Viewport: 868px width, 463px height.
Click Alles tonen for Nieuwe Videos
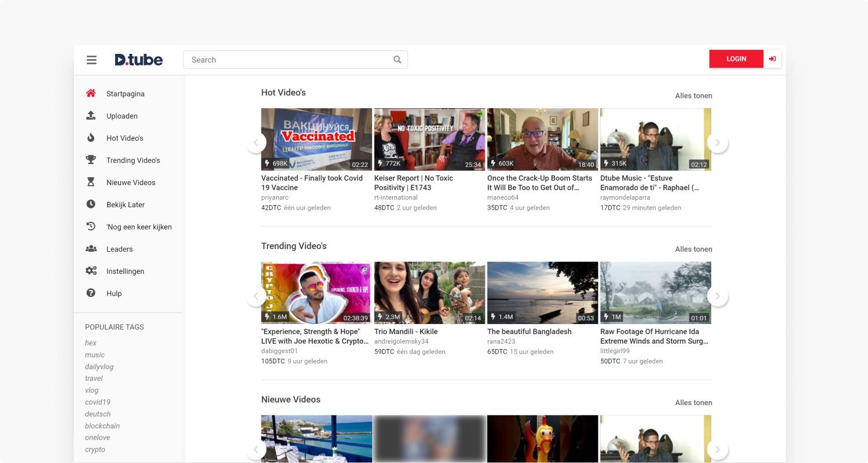pos(693,403)
